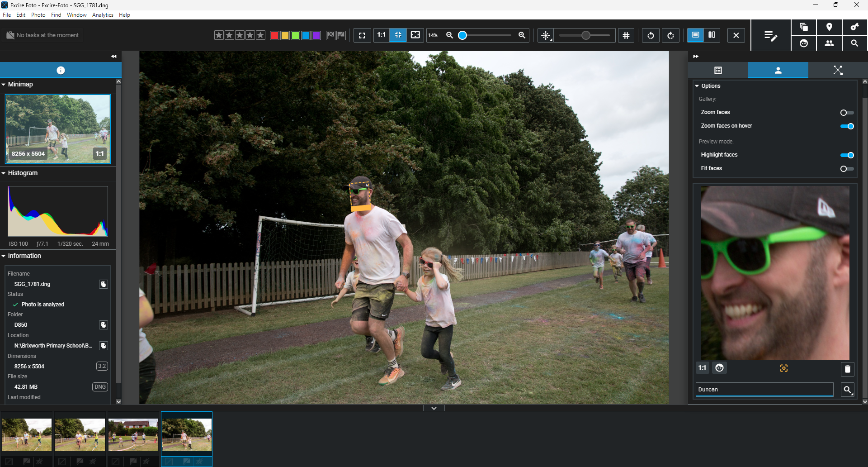Click the 1:1 button under the face crop
Image resolution: width=868 pixels, height=467 pixels.
(702, 368)
